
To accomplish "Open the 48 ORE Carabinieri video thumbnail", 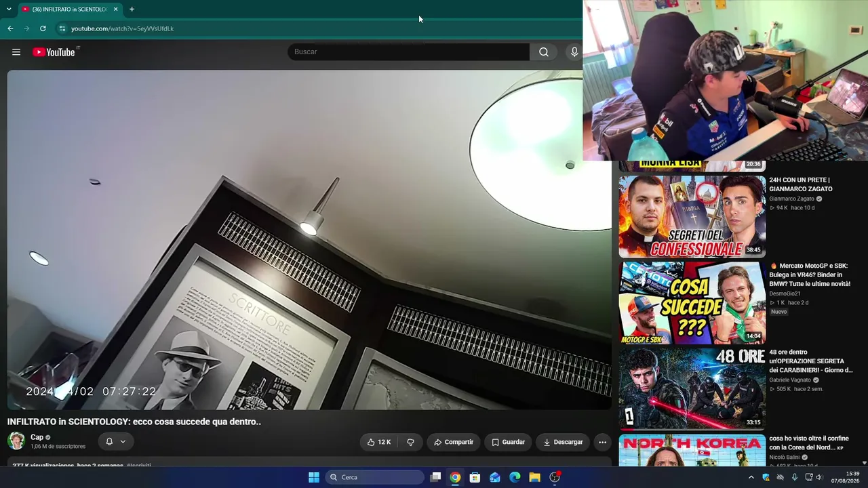I will click(x=692, y=388).
